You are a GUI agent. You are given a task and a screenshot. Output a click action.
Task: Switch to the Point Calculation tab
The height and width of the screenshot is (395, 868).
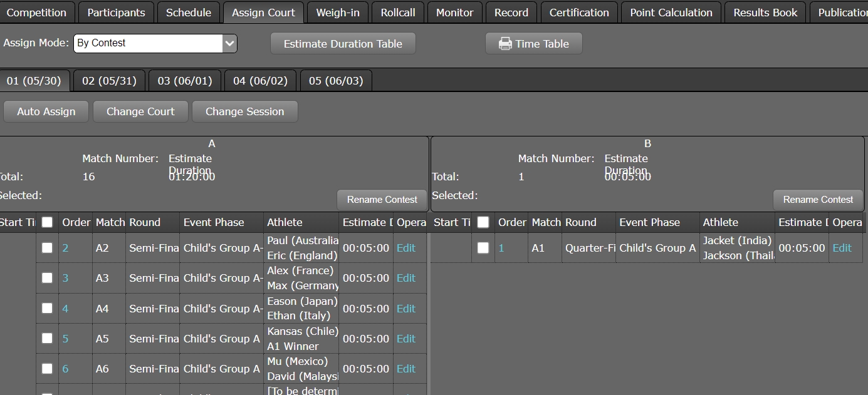coord(671,13)
